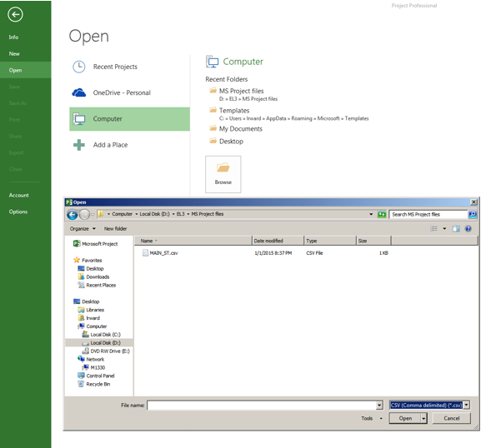Select New in the backstage menu
496x448 pixels.
click(x=14, y=53)
